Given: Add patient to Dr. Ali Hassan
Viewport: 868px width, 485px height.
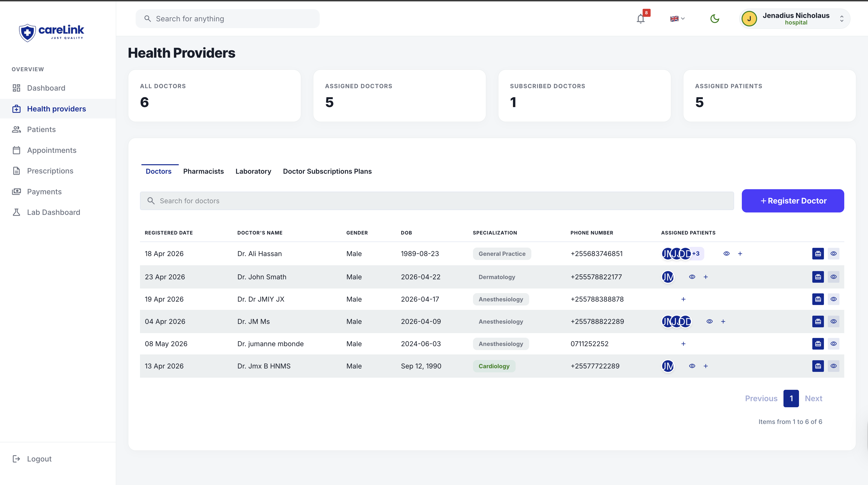Looking at the screenshot, I should tap(740, 253).
